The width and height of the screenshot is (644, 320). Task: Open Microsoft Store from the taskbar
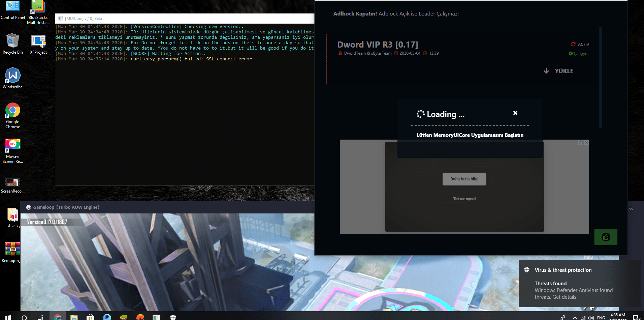pos(90,317)
